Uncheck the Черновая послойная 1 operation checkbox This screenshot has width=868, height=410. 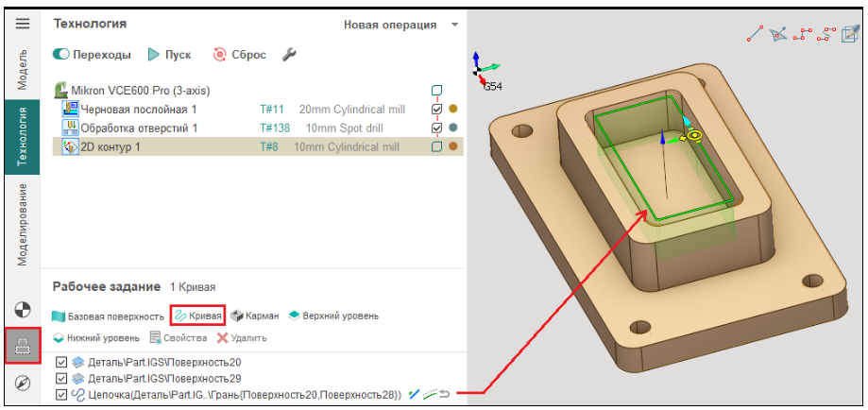tap(436, 110)
